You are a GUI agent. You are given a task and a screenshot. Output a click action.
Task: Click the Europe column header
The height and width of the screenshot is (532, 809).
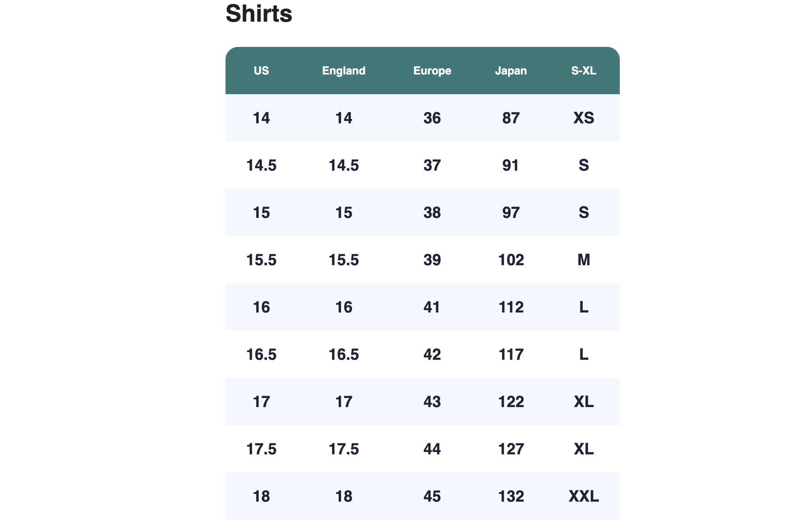click(432, 71)
